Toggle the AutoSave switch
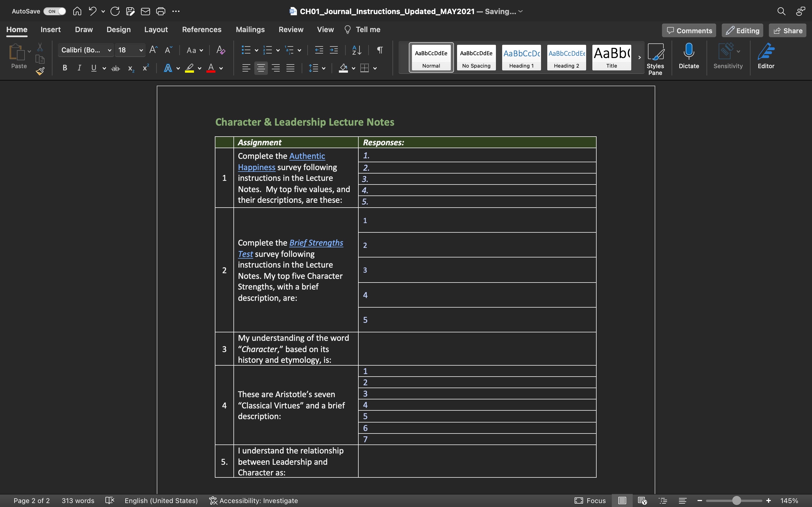 [55, 11]
